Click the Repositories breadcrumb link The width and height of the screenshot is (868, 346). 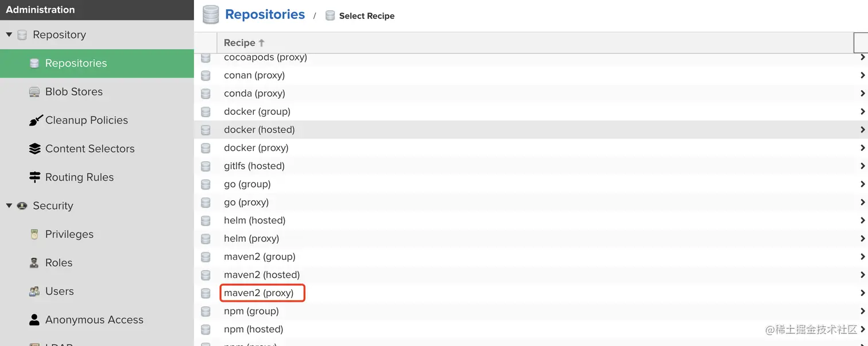pyautogui.click(x=265, y=14)
